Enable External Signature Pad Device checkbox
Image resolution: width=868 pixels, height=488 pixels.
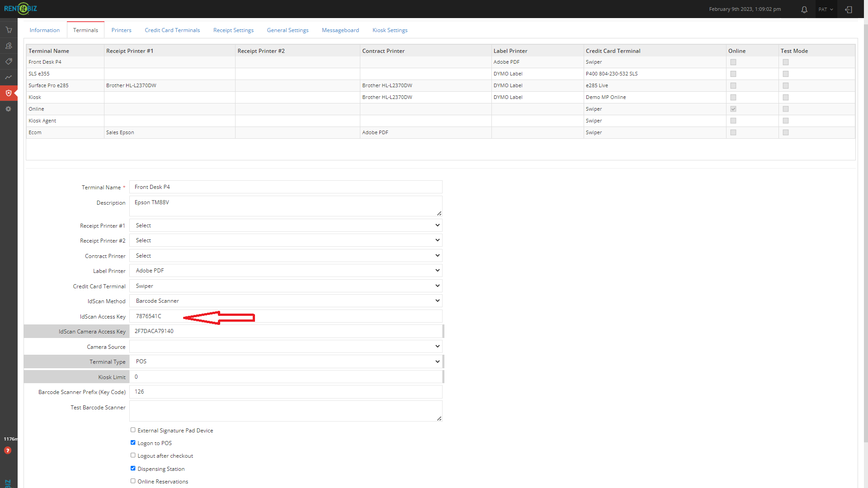point(133,430)
